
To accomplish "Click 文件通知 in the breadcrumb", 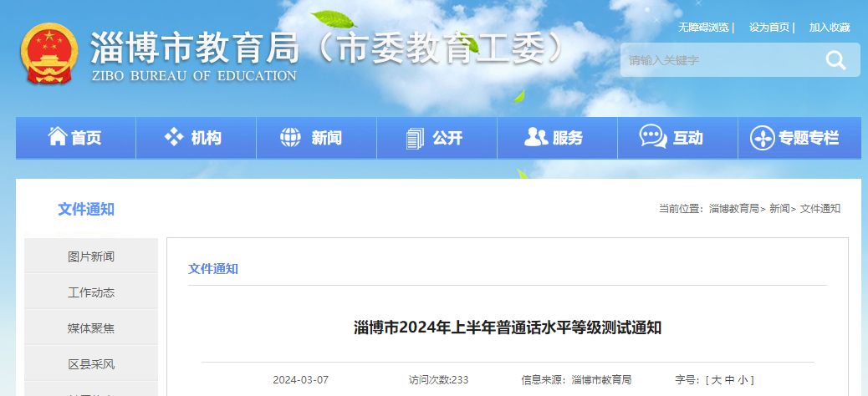I will pyautogui.click(x=820, y=209).
